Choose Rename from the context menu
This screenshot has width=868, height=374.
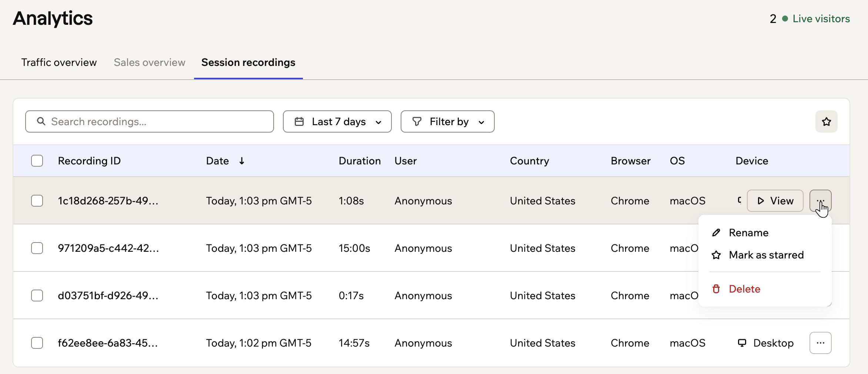(x=765, y=233)
